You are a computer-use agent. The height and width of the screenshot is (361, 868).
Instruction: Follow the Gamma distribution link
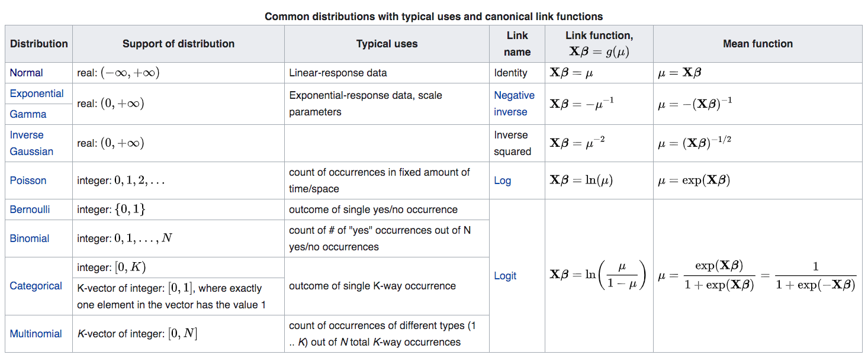point(28,114)
